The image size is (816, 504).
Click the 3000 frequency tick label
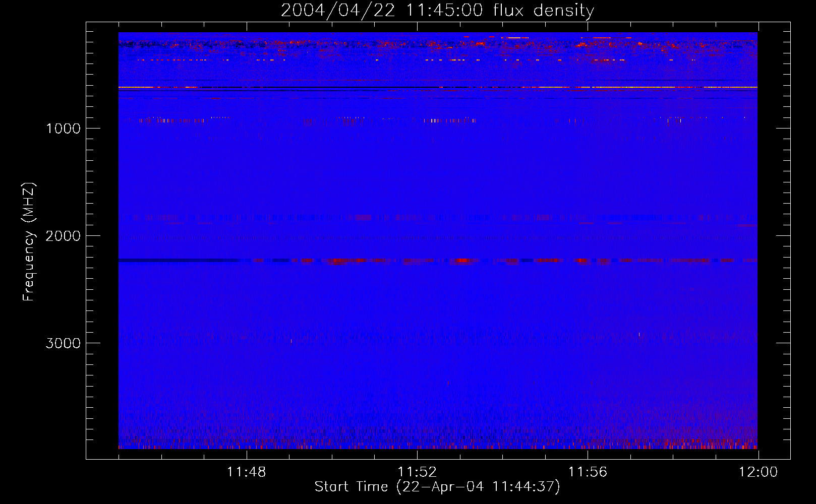63,343
